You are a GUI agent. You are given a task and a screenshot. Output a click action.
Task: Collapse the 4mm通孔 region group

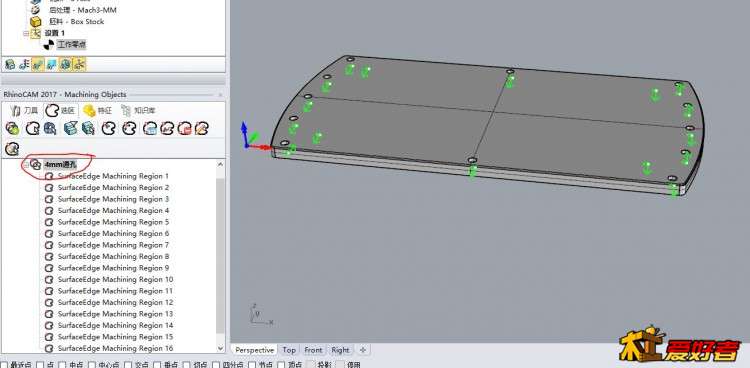tap(26, 164)
